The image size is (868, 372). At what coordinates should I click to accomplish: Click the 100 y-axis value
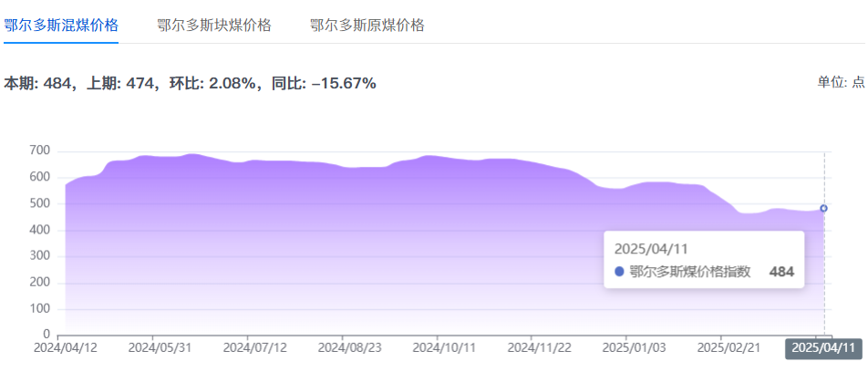(x=38, y=309)
